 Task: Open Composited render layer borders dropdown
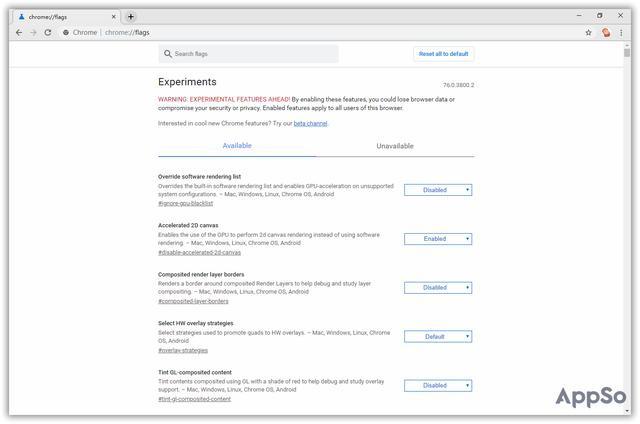pyautogui.click(x=438, y=288)
